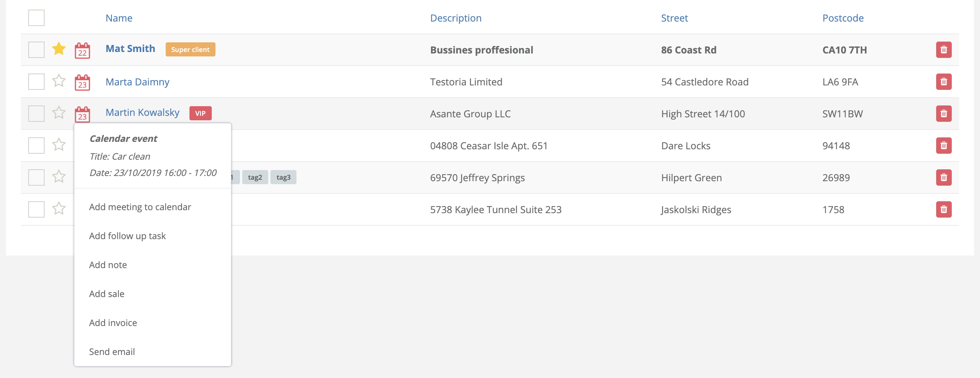
Task: Open the Mat Smith contact
Action: [130, 49]
